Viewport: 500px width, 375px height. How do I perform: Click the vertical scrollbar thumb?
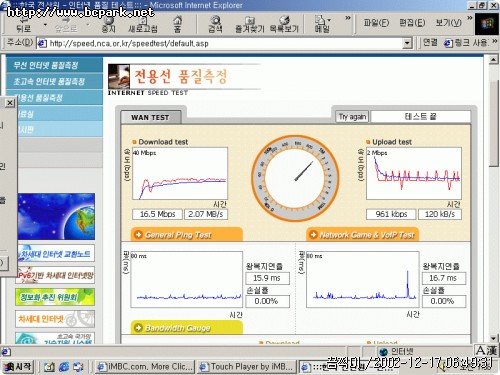pyautogui.click(x=493, y=123)
